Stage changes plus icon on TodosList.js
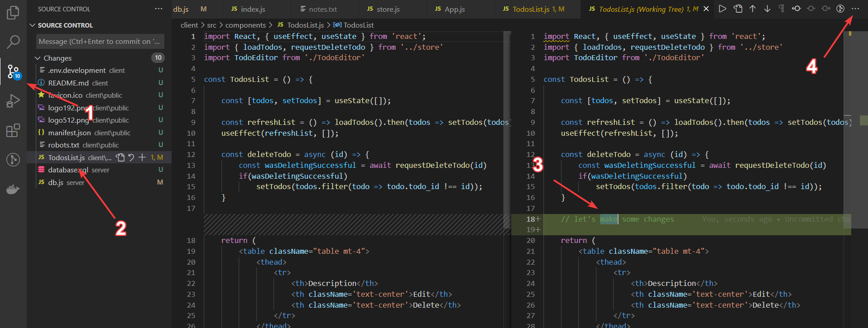The width and height of the screenshot is (868, 328). [x=142, y=157]
